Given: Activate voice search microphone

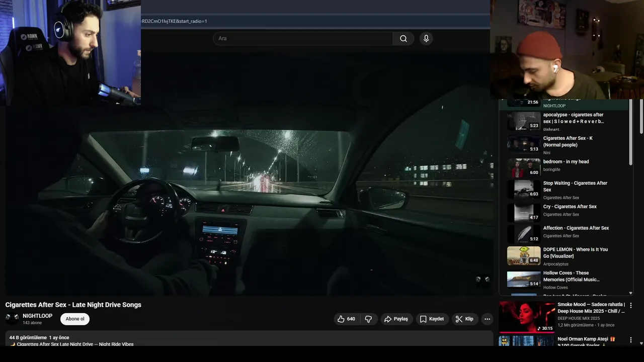Looking at the screenshot, I should click(x=426, y=39).
